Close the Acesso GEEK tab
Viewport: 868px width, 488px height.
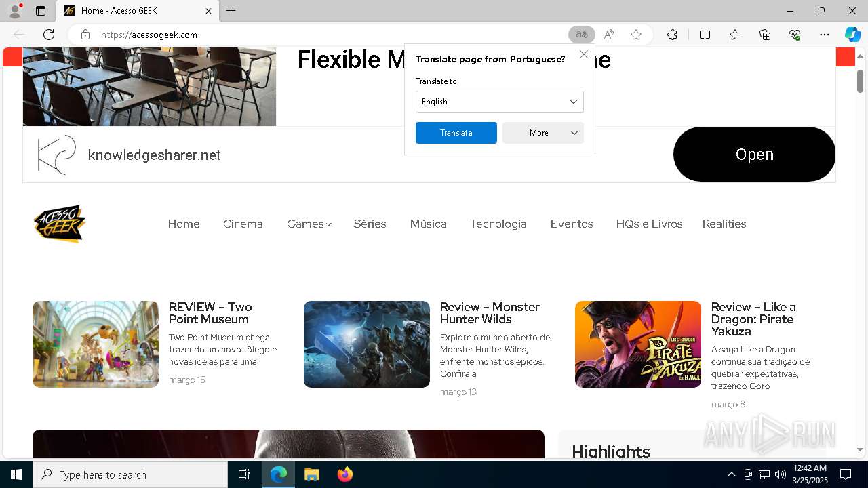pos(208,11)
